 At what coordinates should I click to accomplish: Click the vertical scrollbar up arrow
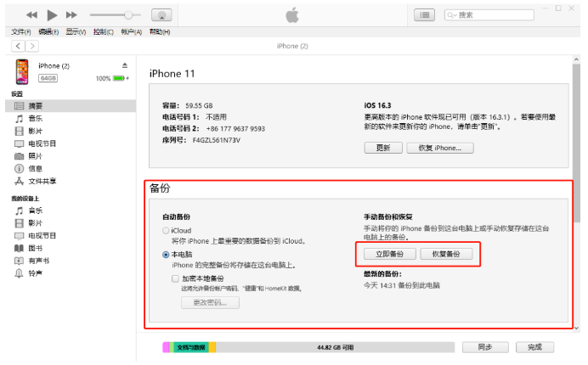pyautogui.click(x=576, y=59)
